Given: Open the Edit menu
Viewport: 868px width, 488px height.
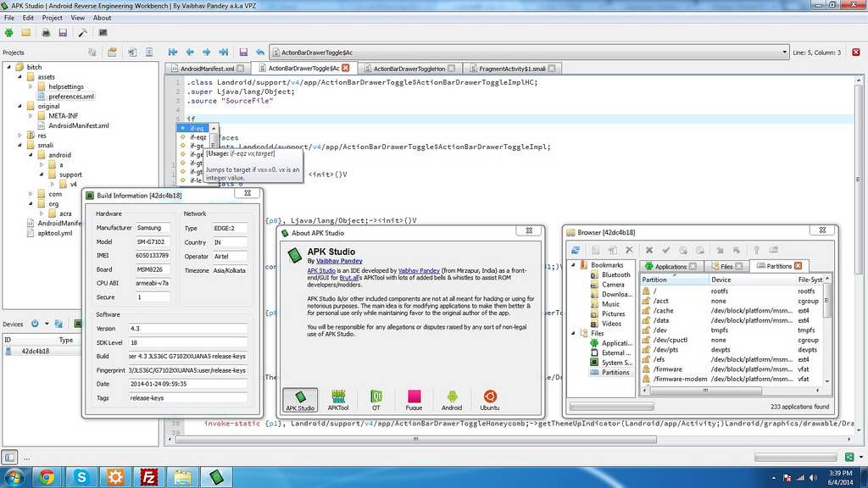Looking at the screenshot, I should pos(28,18).
